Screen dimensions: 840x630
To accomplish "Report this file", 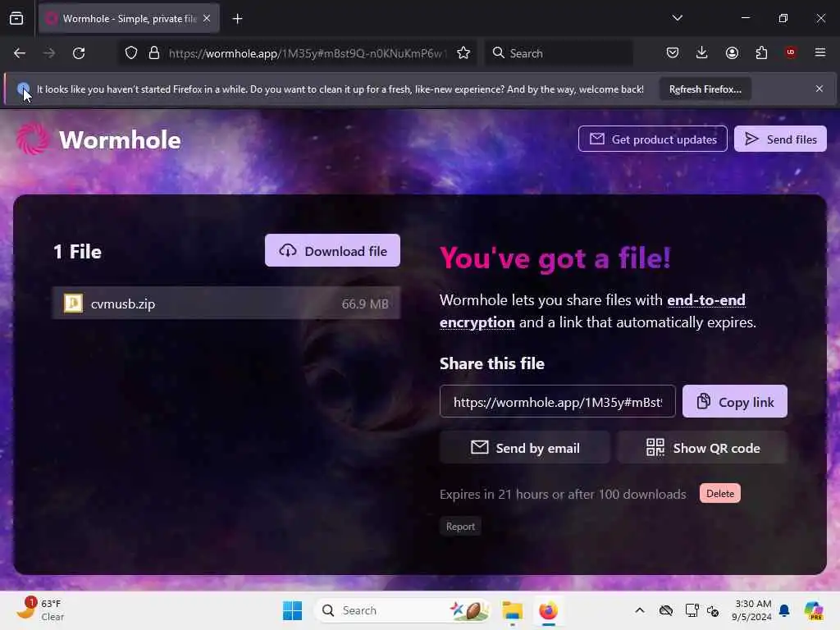I will tap(460, 527).
